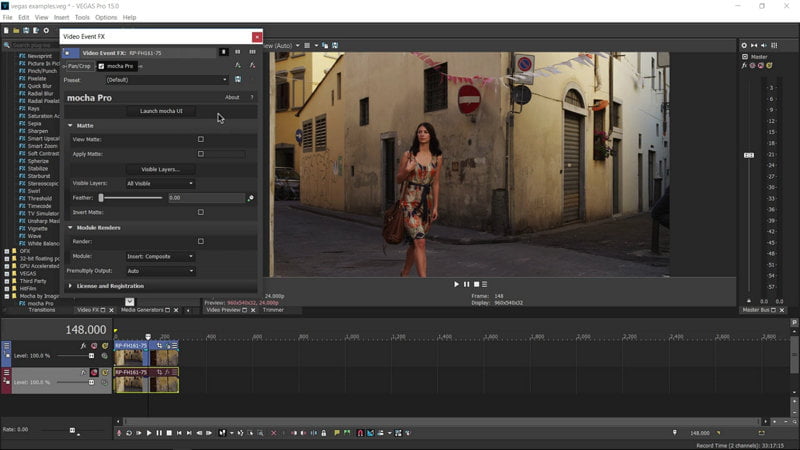Open the Tools menu

82,17
